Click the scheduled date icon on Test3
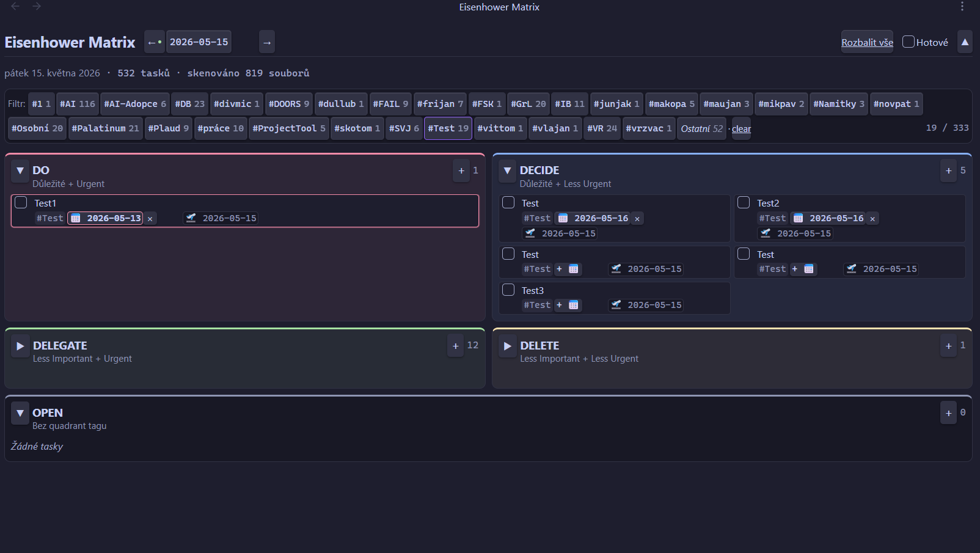This screenshot has width=980, height=553. tap(616, 304)
